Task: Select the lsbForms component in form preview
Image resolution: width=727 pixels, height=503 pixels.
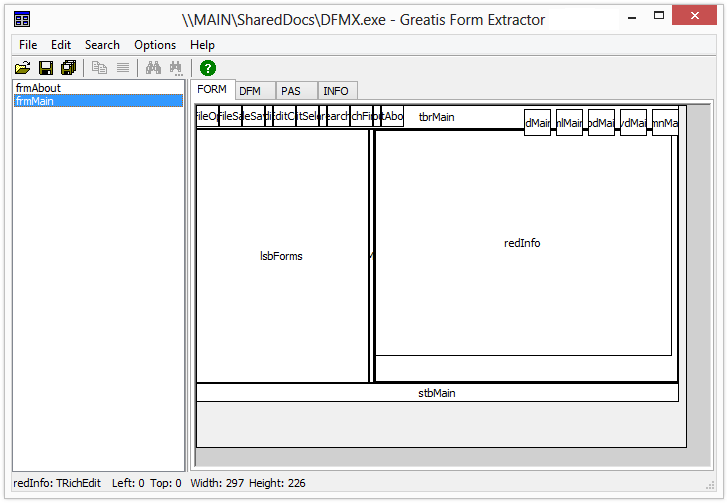Action: click(x=281, y=256)
